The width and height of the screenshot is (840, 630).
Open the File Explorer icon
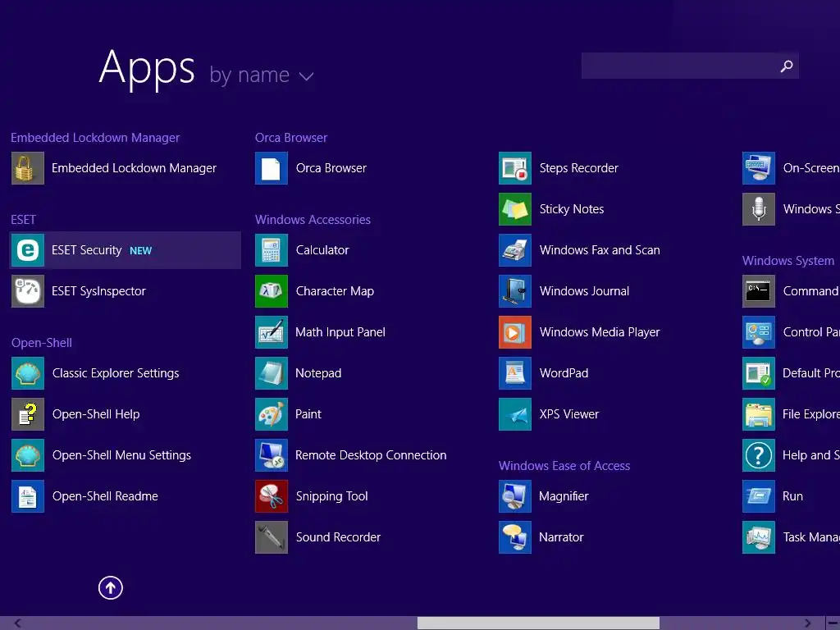[x=759, y=414]
